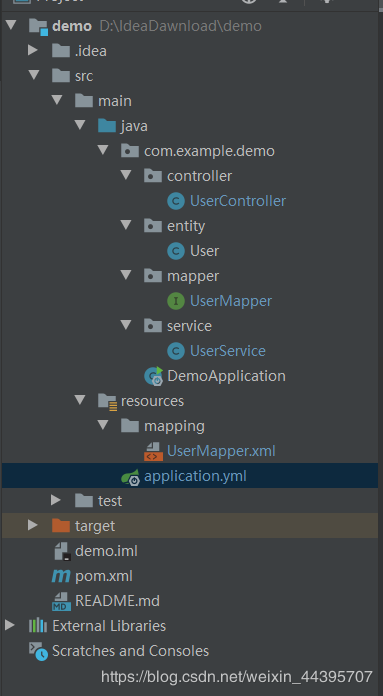Viewport: 383px width, 696px height.
Task: Collapse the mapping folder arrow
Action: tap(103, 425)
